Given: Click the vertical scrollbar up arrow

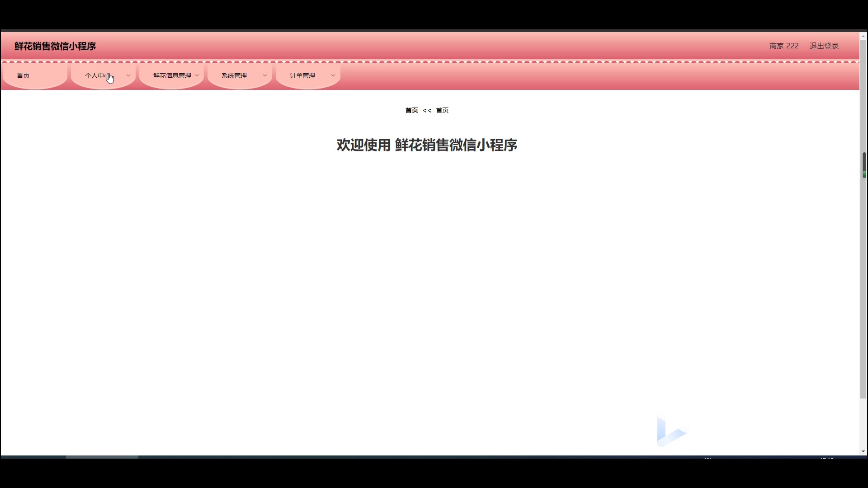Looking at the screenshot, I should (x=863, y=36).
